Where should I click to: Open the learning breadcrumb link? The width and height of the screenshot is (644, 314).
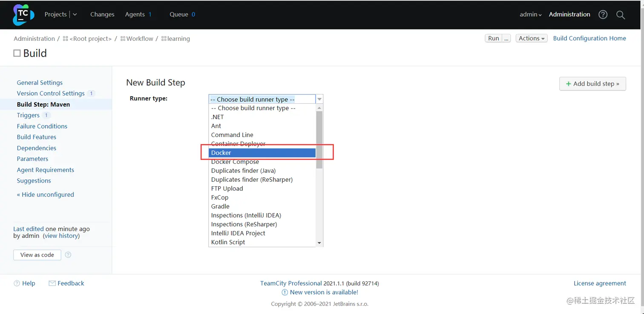178,39
